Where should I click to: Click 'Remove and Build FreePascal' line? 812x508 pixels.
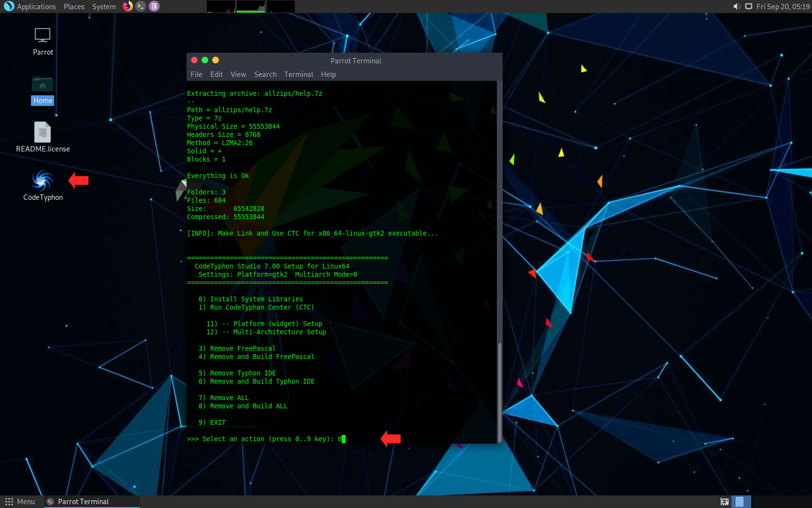coord(257,357)
